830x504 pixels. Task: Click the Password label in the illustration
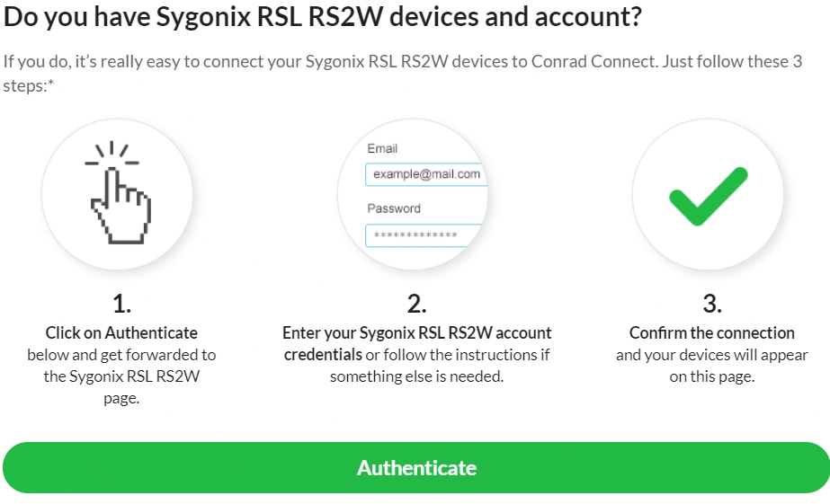click(x=394, y=208)
